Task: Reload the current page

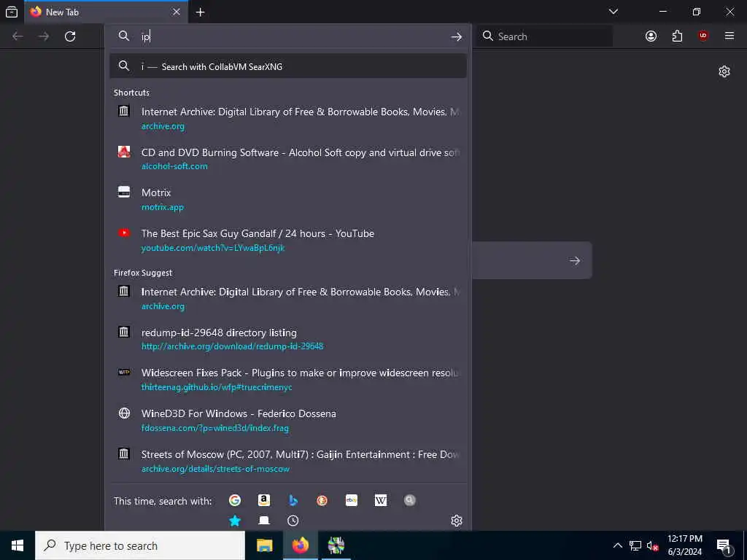Action: 70,36
